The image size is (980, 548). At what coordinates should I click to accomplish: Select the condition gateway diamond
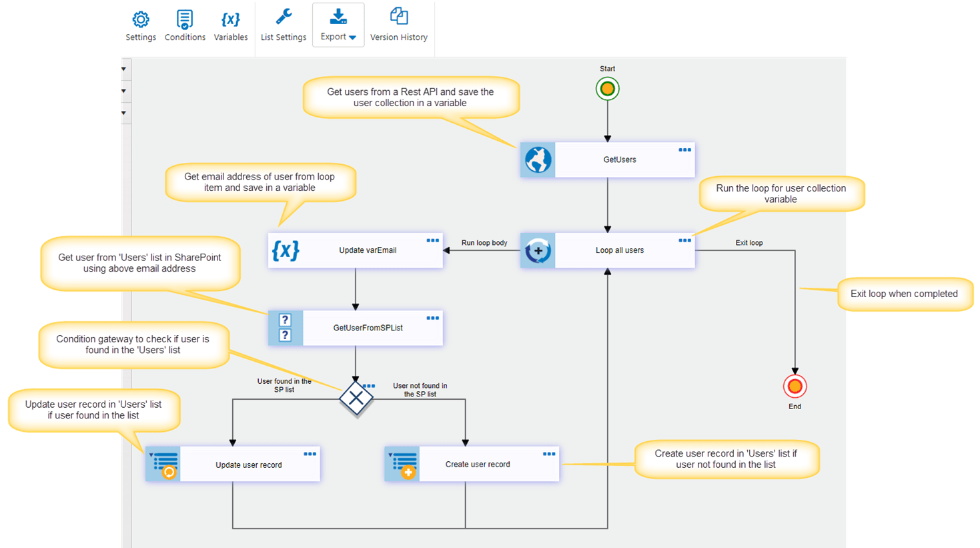tap(356, 398)
